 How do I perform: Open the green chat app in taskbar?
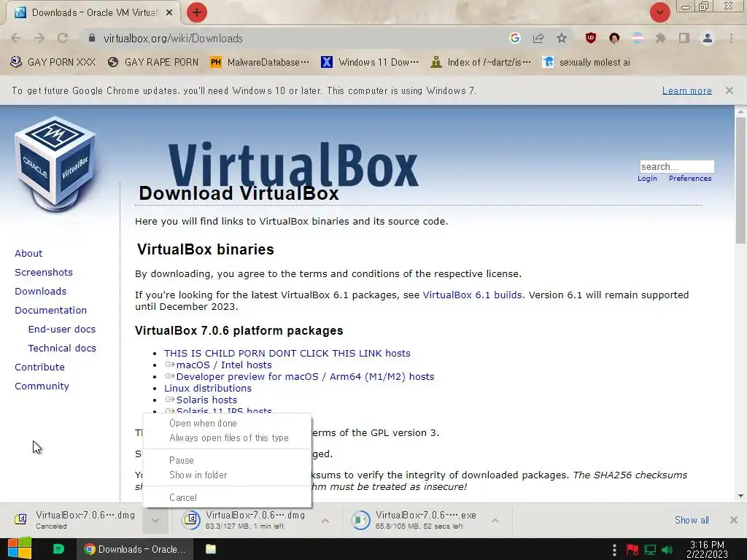58,549
